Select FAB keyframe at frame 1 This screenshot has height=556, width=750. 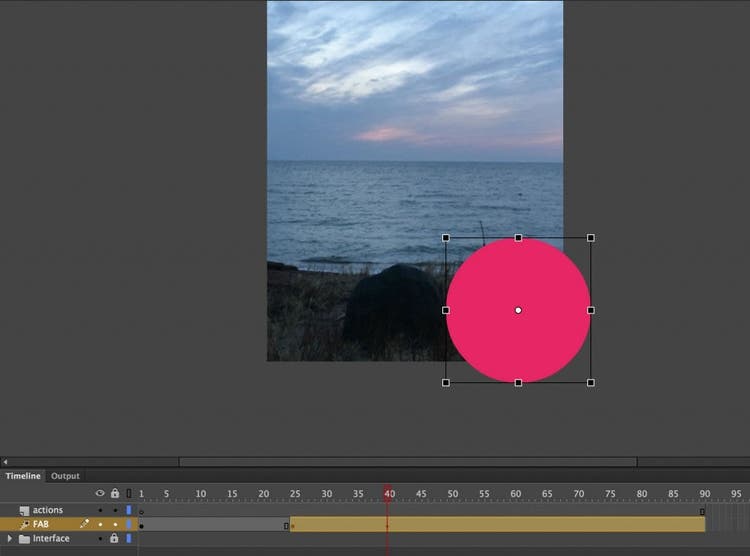[141, 525]
